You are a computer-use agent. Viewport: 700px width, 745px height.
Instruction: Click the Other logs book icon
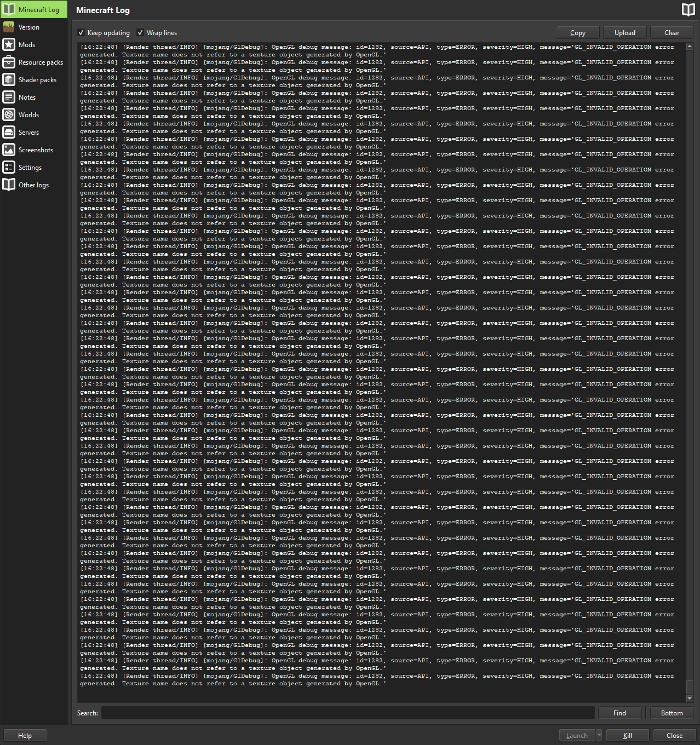pos(9,185)
